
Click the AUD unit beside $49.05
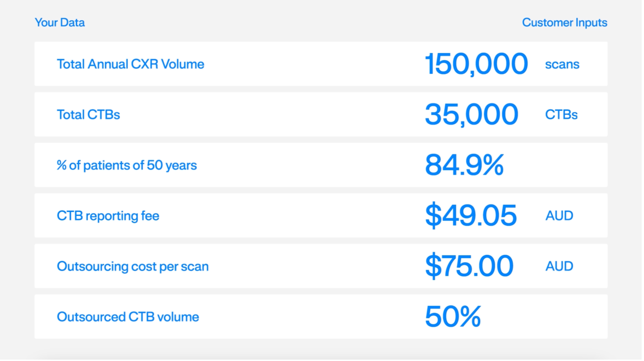coord(559,216)
